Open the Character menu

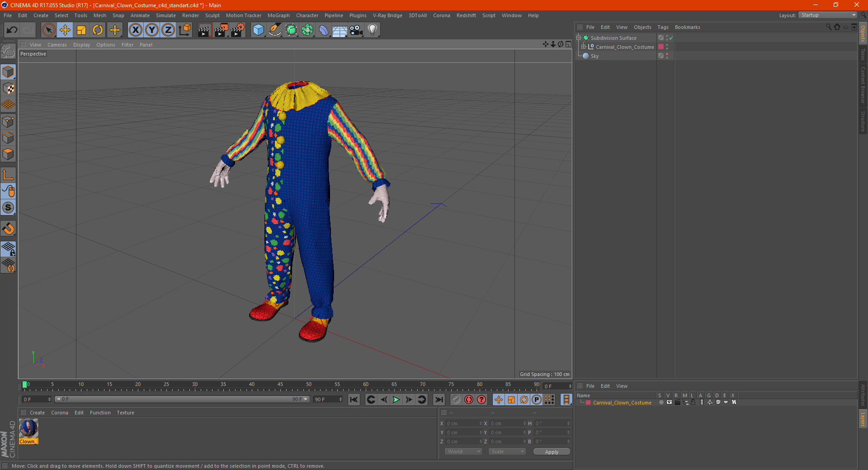click(x=307, y=15)
